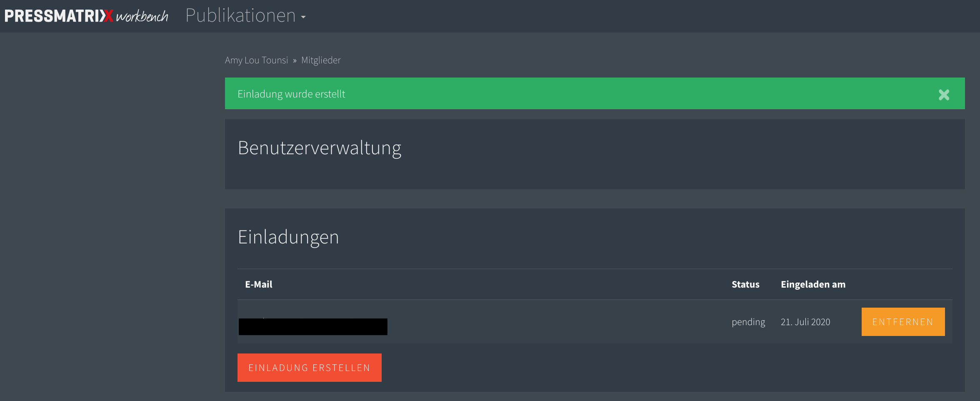Screen dimensions: 980x401
Task: Click the Eingeladen am column header
Action: pos(813,284)
